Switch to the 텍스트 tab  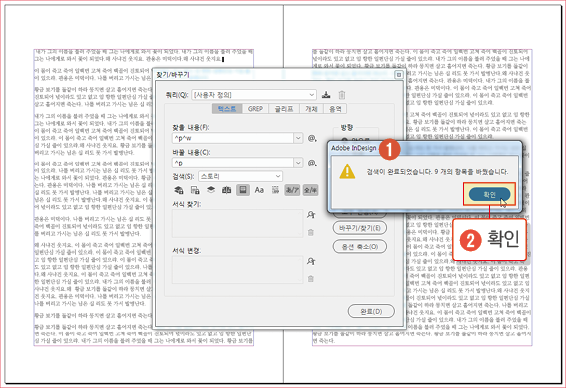[x=227, y=109]
